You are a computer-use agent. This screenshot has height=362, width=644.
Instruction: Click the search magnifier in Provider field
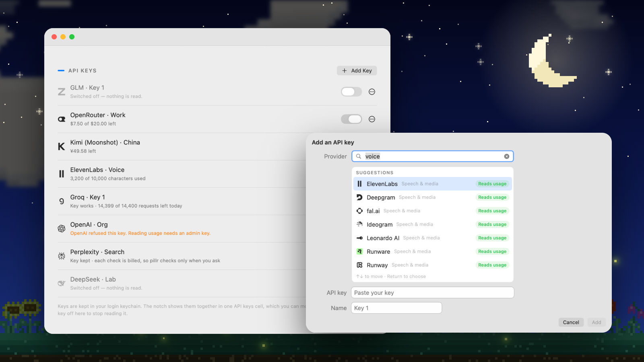tap(359, 156)
